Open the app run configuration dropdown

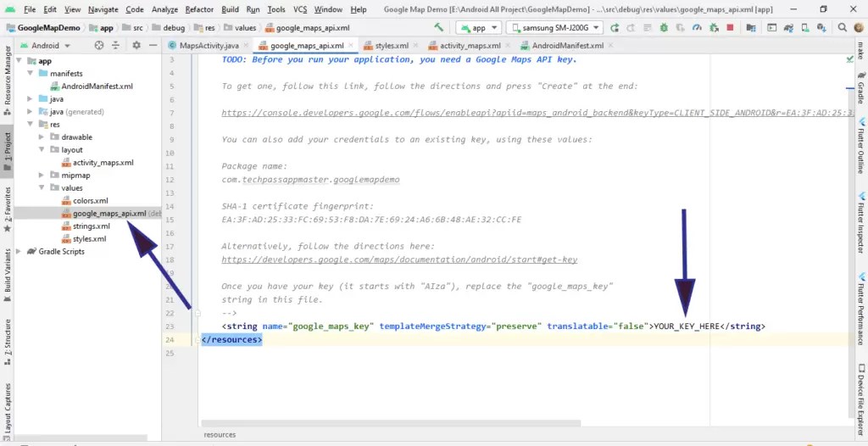tap(479, 28)
